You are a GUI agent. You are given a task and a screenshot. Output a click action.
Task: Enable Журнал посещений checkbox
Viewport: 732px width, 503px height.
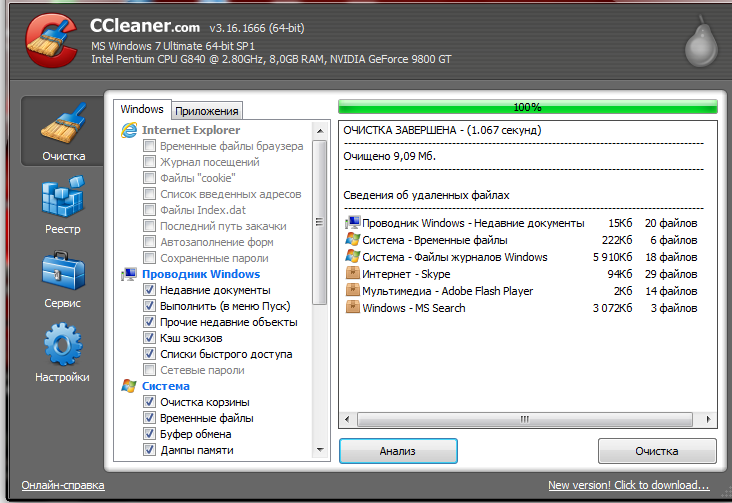click(x=149, y=162)
